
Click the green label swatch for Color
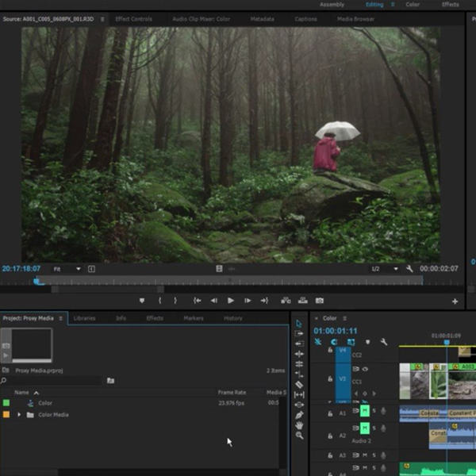click(6, 403)
